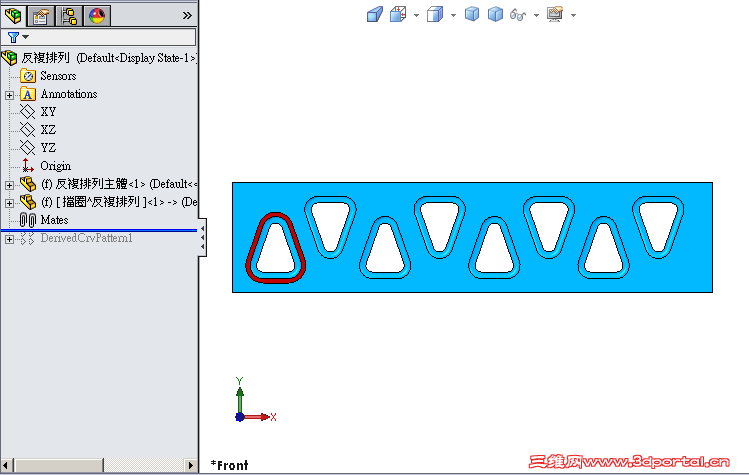Click the Sensors folder icon

28,76
